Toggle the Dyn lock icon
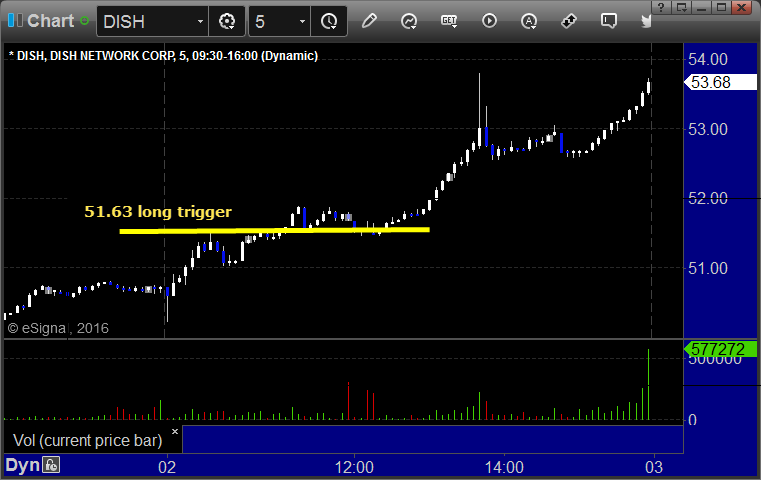 coord(51,465)
